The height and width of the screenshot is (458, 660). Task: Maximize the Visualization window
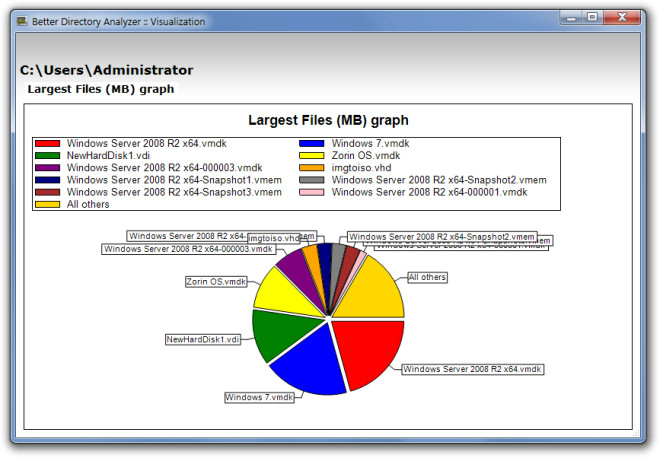coord(592,18)
